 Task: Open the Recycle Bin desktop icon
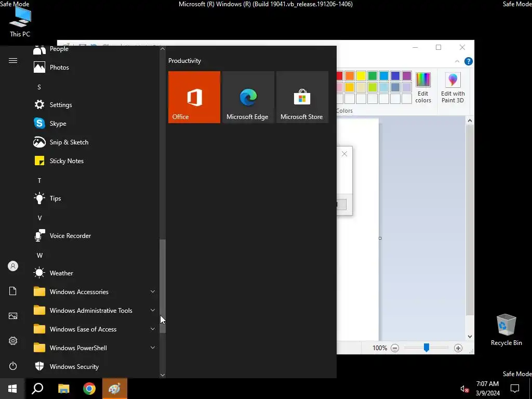pos(506,330)
